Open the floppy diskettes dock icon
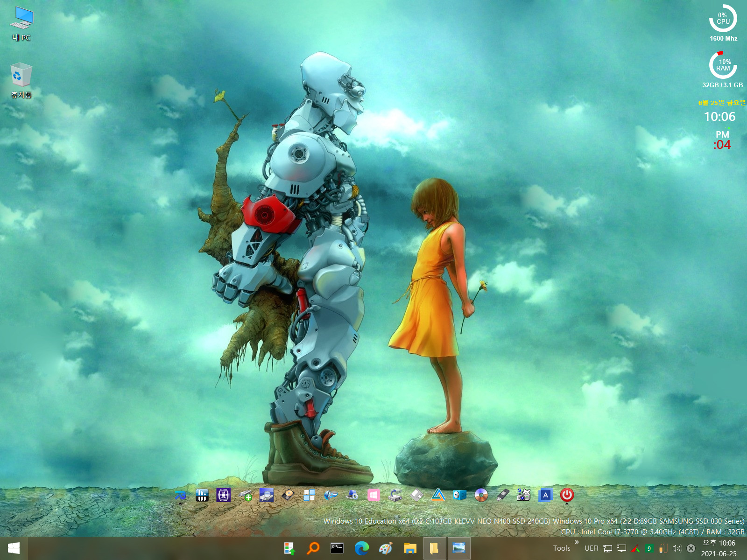 [x=416, y=495]
